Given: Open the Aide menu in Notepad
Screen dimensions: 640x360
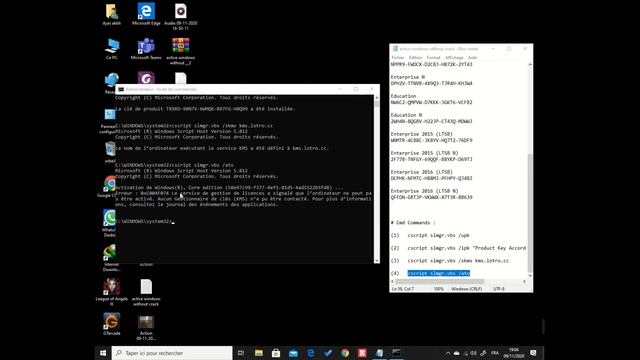Looking at the screenshot, I should [472, 58].
